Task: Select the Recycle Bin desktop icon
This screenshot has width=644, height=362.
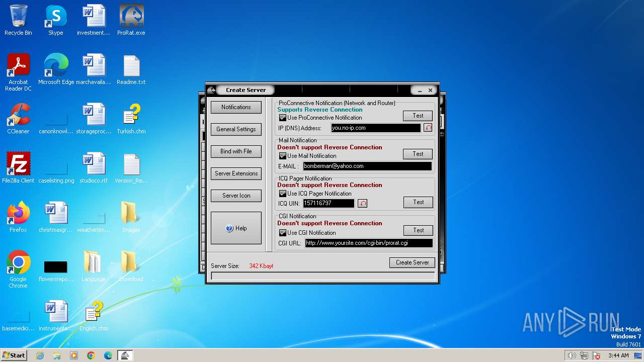Action: [x=18, y=20]
